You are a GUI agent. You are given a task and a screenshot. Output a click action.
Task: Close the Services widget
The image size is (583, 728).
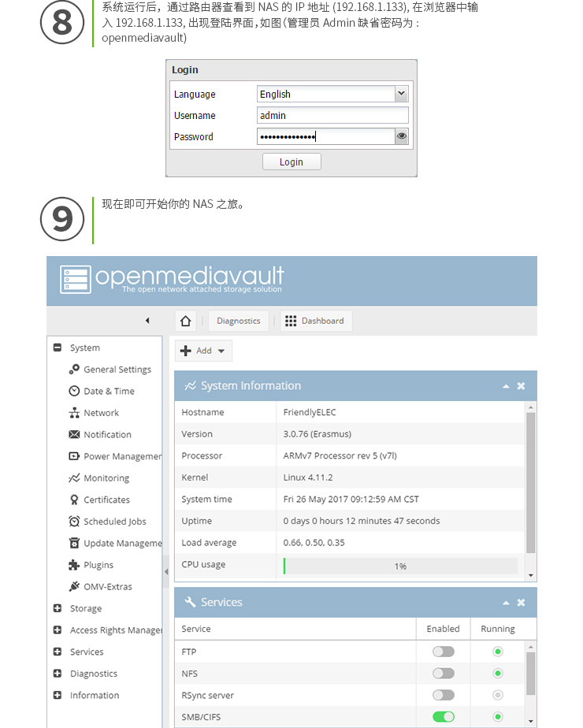coord(521,602)
